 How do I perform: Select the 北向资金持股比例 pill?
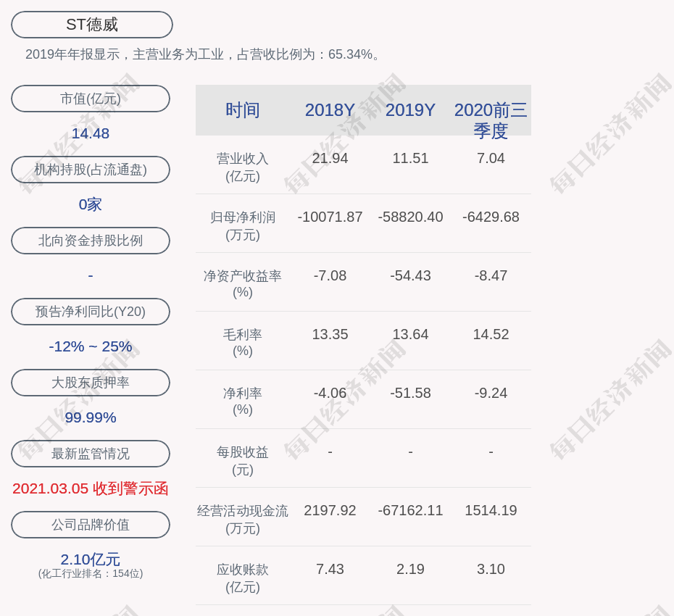click(x=91, y=241)
